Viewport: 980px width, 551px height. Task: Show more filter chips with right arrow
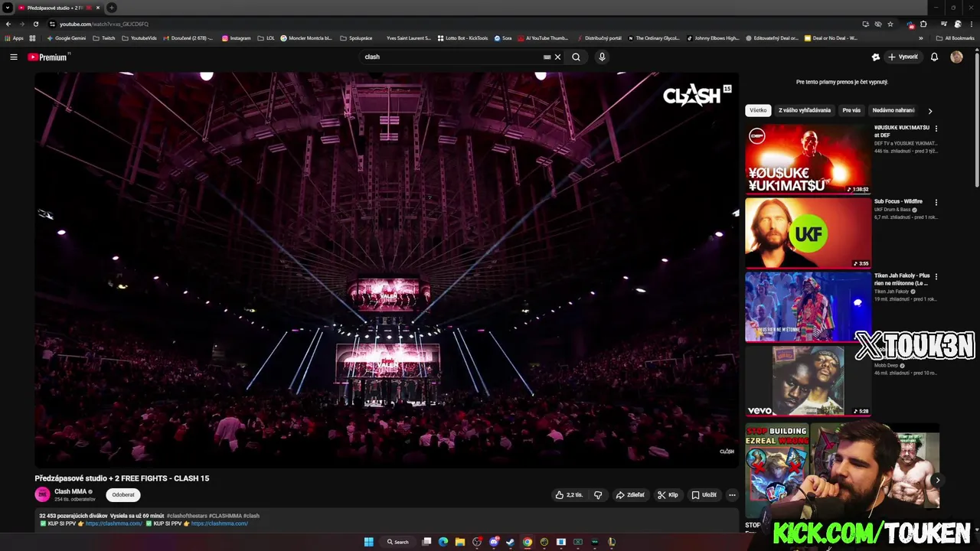930,111
